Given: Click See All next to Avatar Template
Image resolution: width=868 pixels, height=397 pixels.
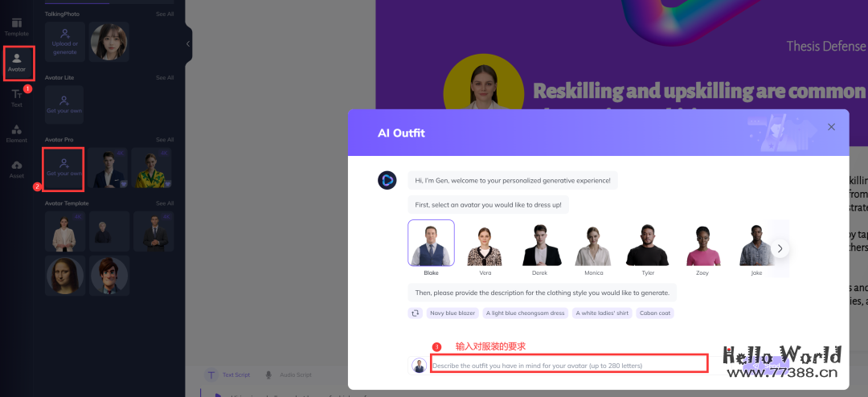Looking at the screenshot, I should (x=165, y=203).
